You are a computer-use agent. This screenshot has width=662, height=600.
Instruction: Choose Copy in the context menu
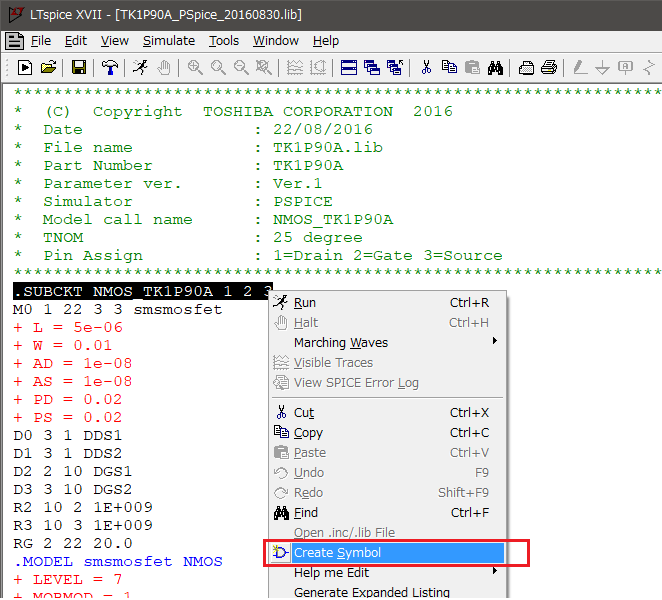(388, 433)
